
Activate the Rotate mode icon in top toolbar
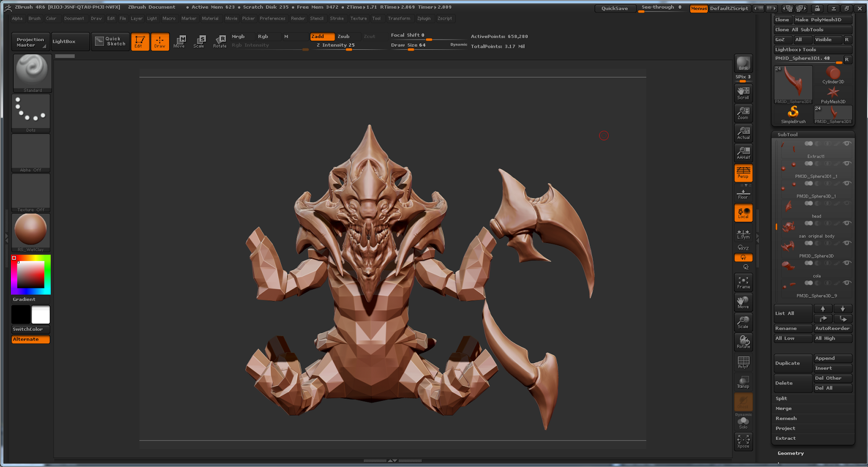pos(220,41)
